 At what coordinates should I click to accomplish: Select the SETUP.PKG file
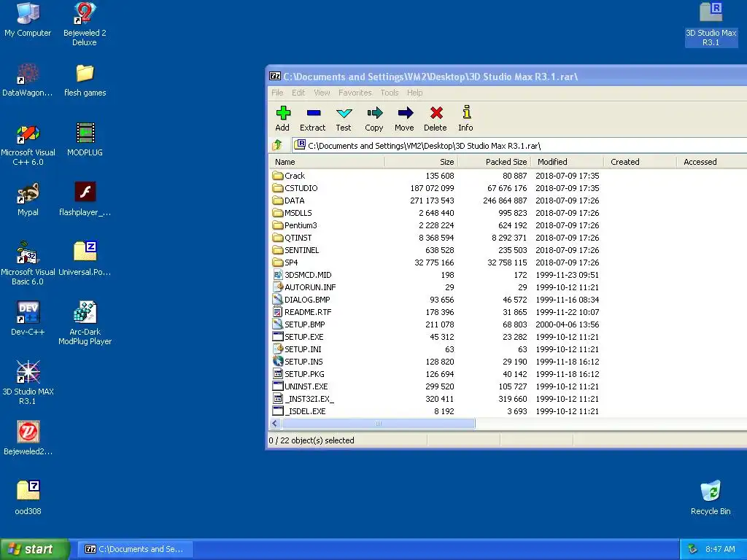[298, 374]
